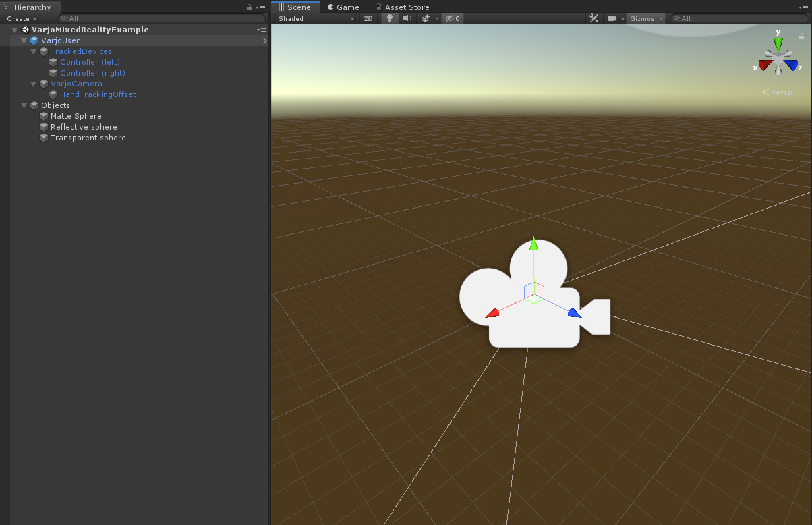
Task: Click the camera gizmo in Scene view
Action: (534, 294)
